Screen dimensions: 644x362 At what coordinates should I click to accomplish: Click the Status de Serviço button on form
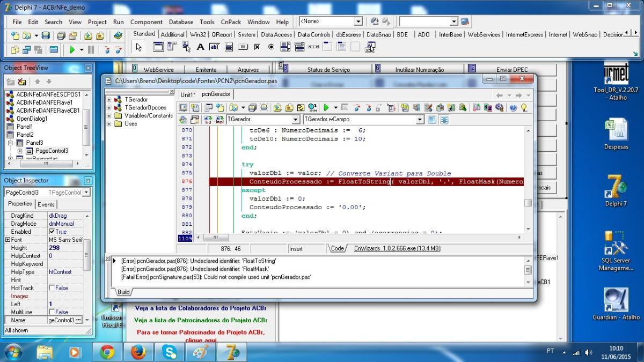point(328,70)
